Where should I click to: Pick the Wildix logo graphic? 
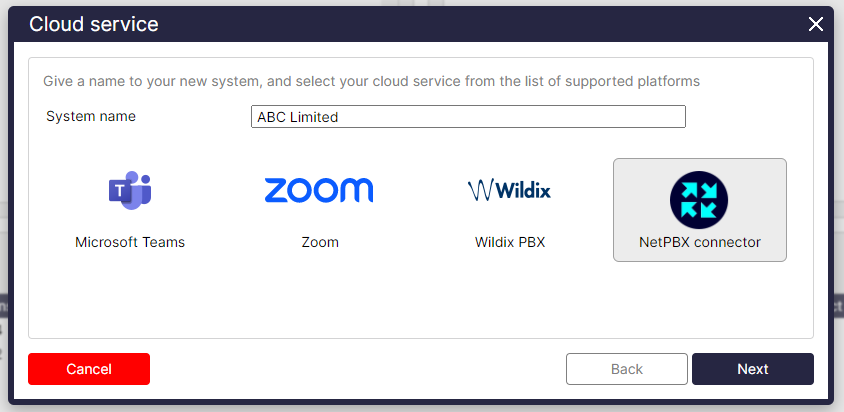(x=509, y=190)
